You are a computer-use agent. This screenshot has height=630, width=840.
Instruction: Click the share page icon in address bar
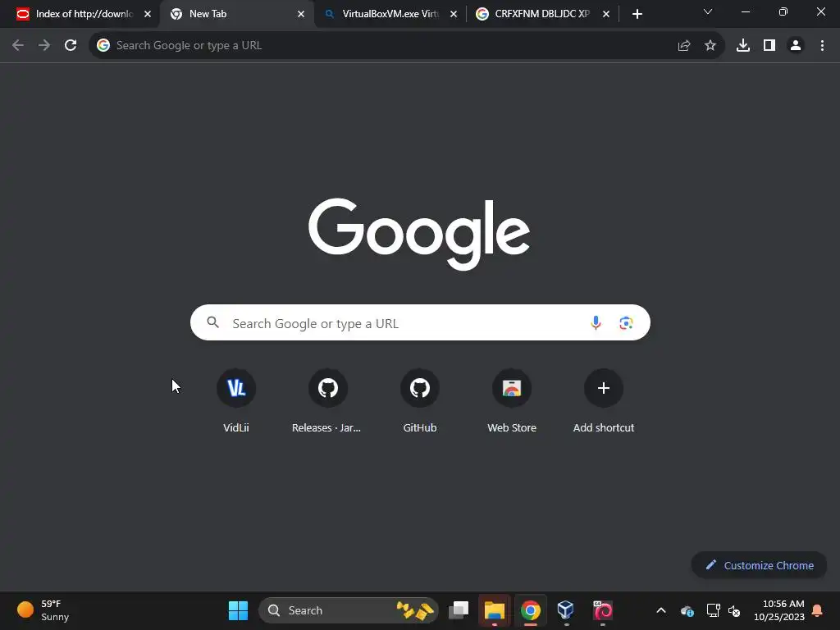(x=684, y=46)
